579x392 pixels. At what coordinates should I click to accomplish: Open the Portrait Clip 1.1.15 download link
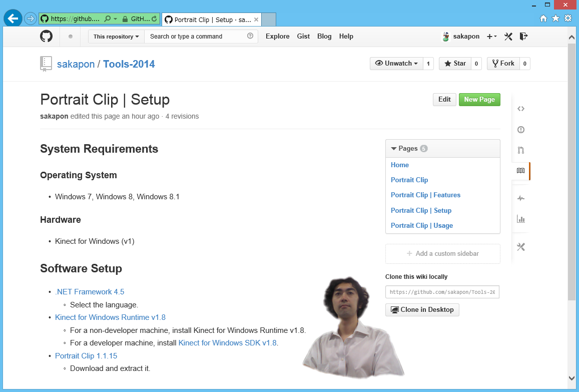point(86,355)
